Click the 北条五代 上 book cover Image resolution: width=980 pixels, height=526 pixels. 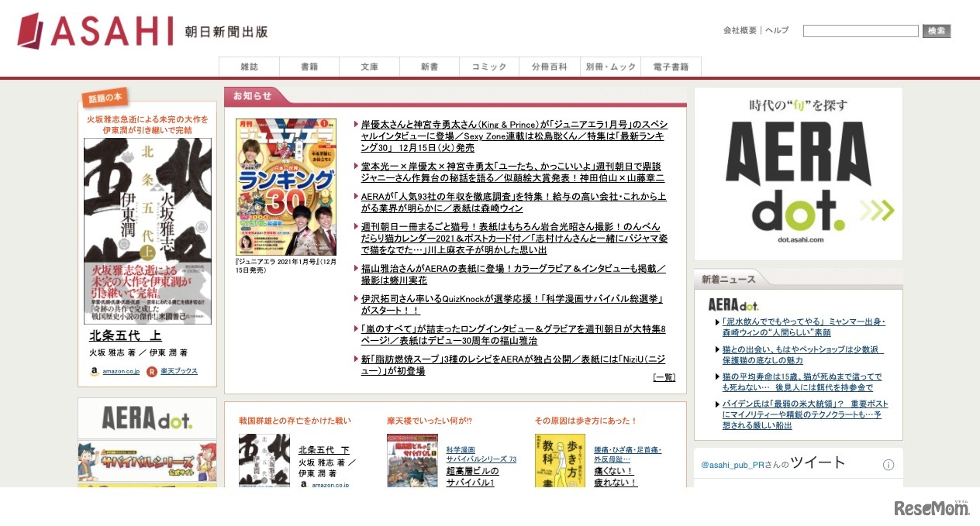[147, 231]
